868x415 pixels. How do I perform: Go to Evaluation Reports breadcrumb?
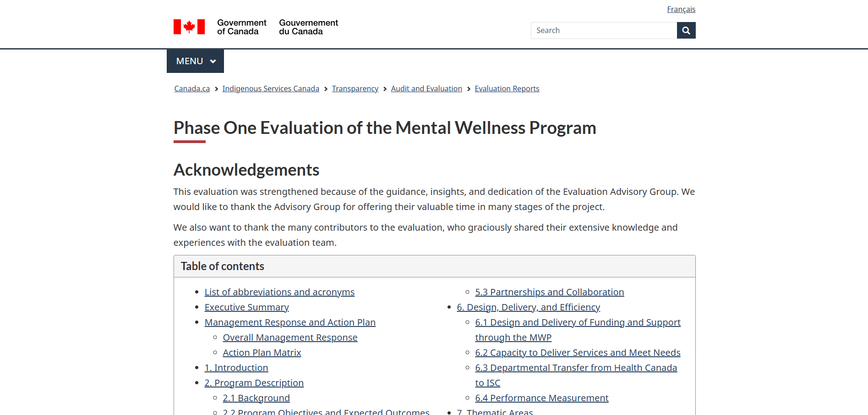click(507, 89)
